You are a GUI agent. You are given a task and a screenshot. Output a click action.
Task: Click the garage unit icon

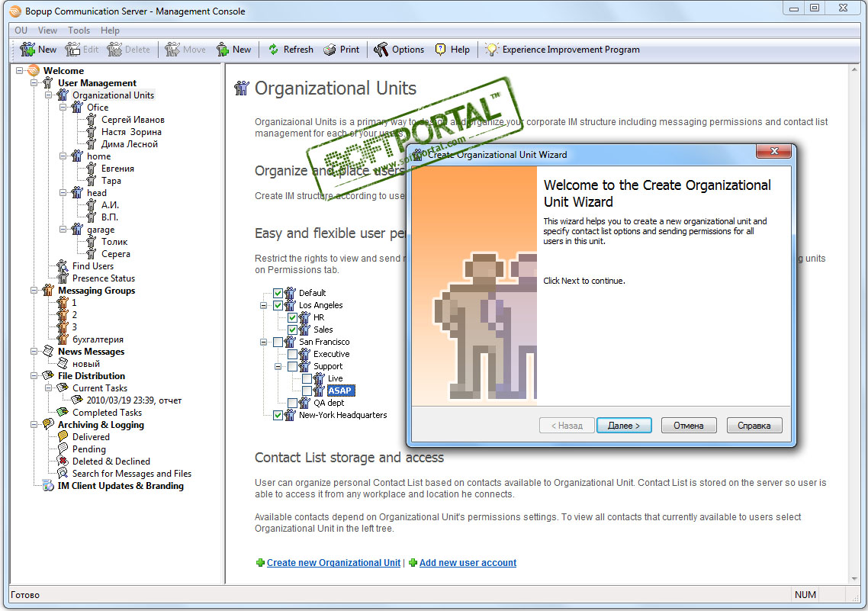[78, 230]
